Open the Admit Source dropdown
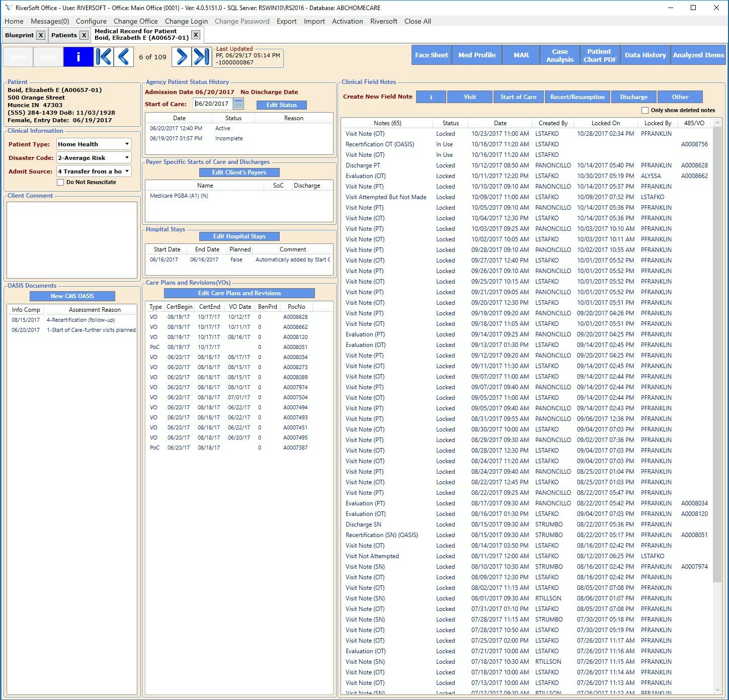This screenshot has height=700, width=729. [126, 171]
